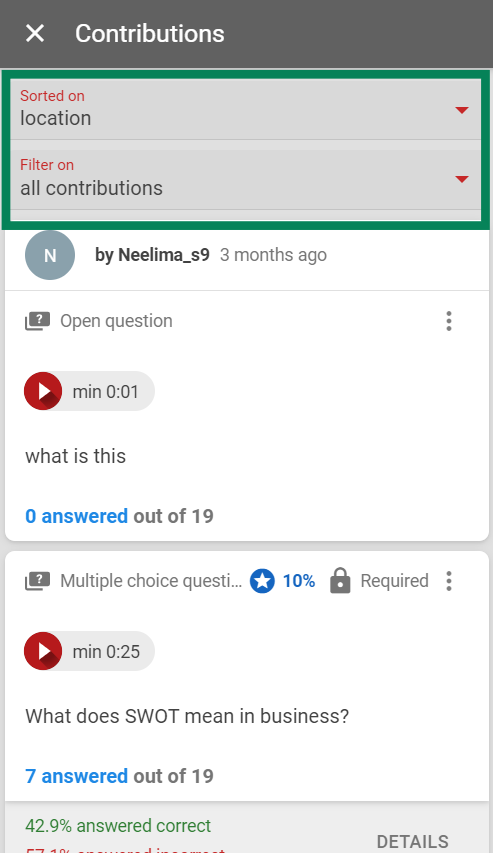Viewport: 493px width, 853px height.
Task: Open the by Neelima_s9 author name
Action: click(x=152, y=255)
